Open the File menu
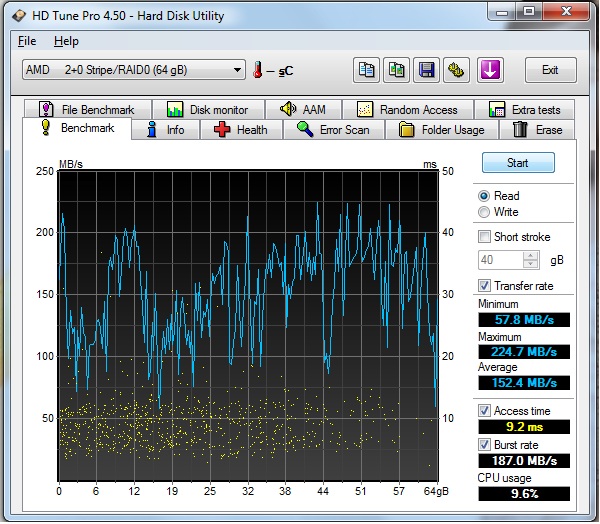Viewport: 600px width, 524px height. tap(27, 41)
